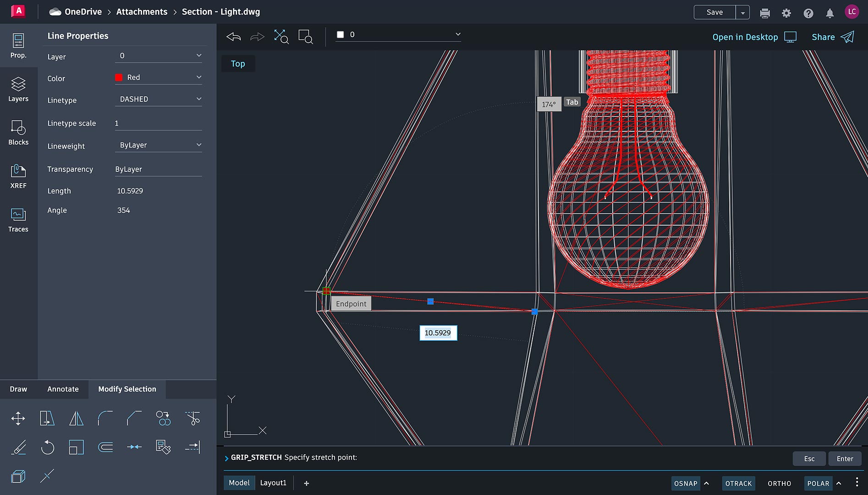Click the Undo arrow icon

click(234, 37)
